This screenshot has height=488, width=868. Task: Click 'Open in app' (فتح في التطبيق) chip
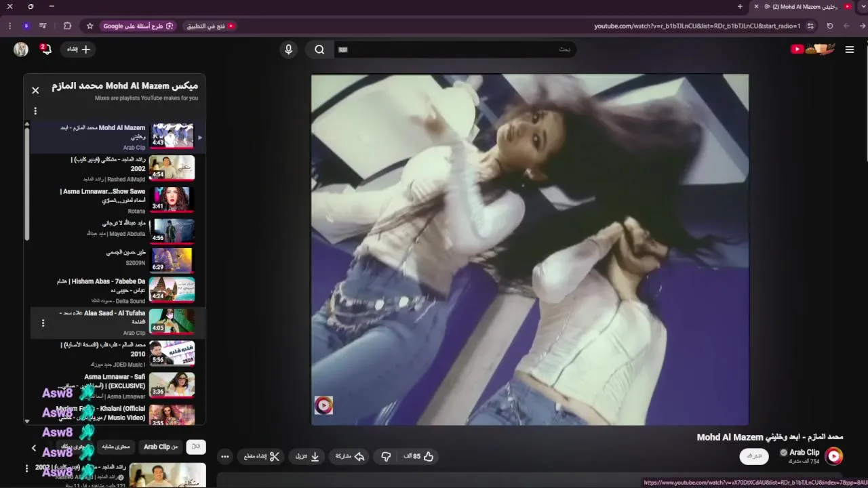(x=211, y=26)
